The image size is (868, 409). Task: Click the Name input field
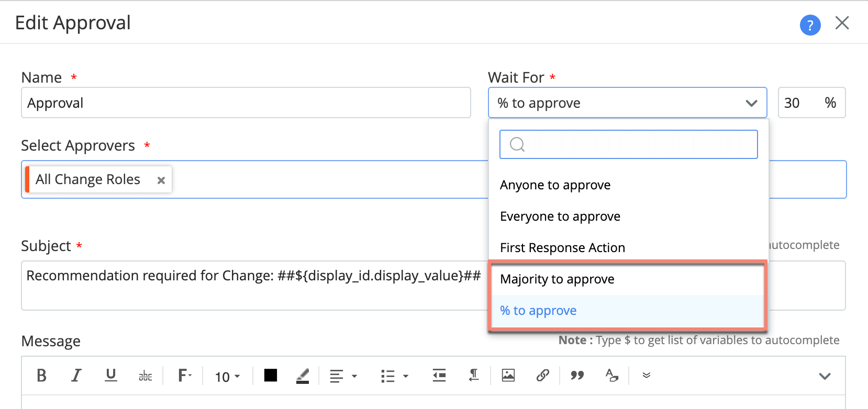pos(246,103)
